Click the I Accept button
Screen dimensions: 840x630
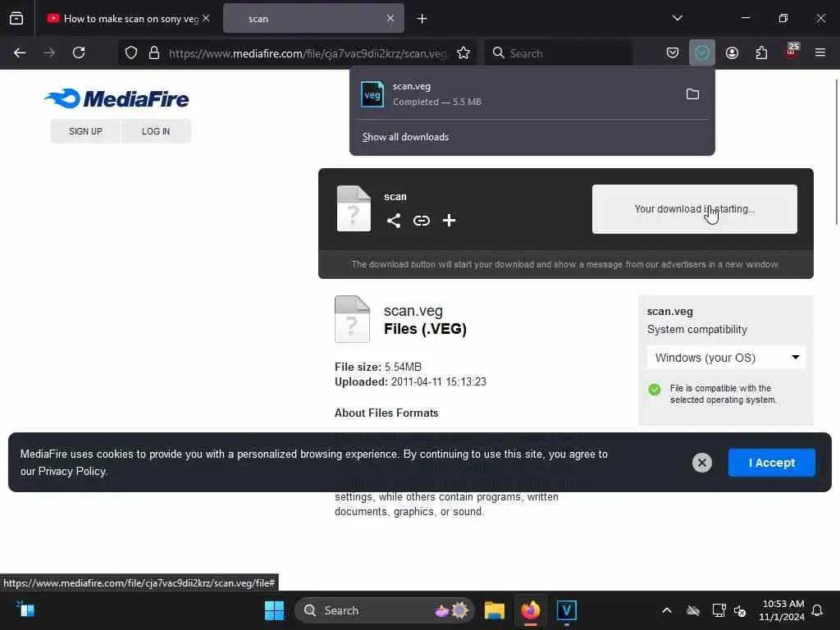pyautogui.click(x=771, y=463)
